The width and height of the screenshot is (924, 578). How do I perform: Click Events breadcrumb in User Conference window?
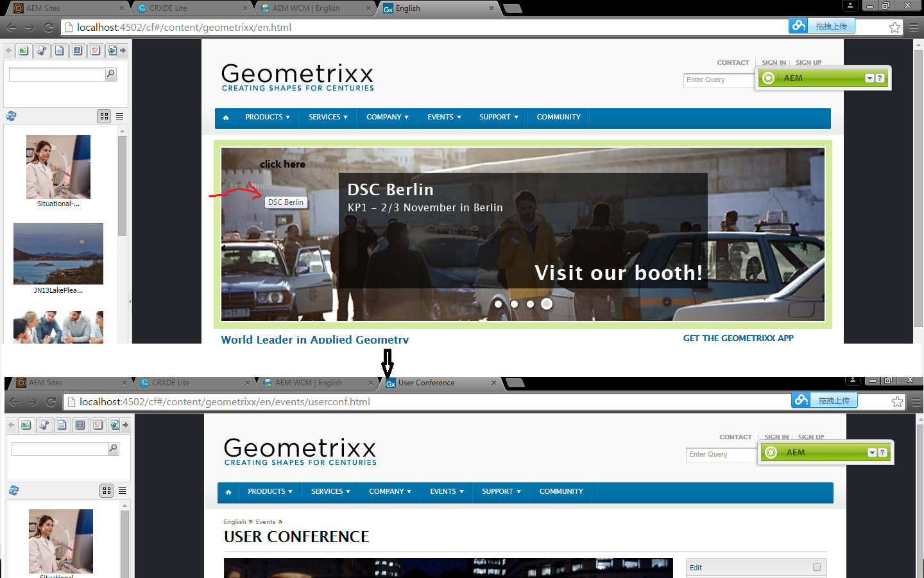point(266,522)
